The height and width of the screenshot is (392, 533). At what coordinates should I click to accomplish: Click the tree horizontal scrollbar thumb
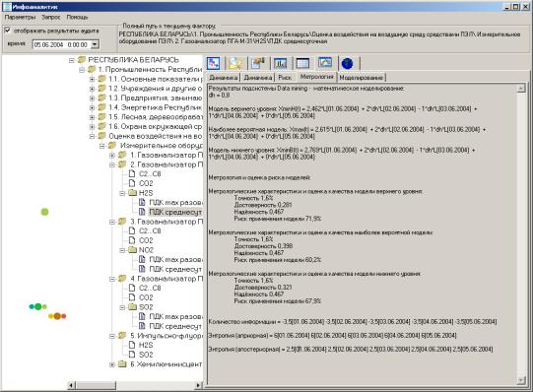pyautogui.click(x=96, y=385)
